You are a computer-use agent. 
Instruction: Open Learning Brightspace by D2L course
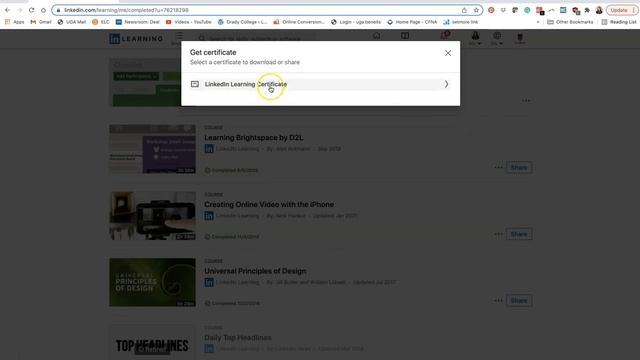[253, 138]
